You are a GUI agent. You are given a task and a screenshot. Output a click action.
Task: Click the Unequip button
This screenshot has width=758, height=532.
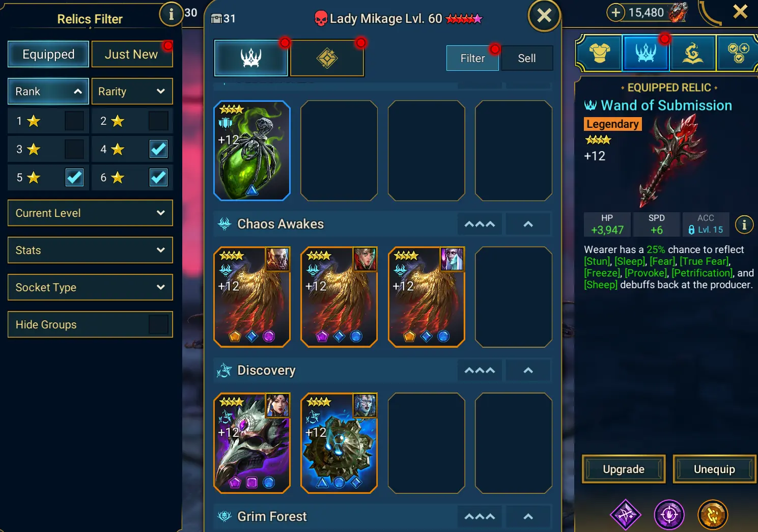(714, 469)
